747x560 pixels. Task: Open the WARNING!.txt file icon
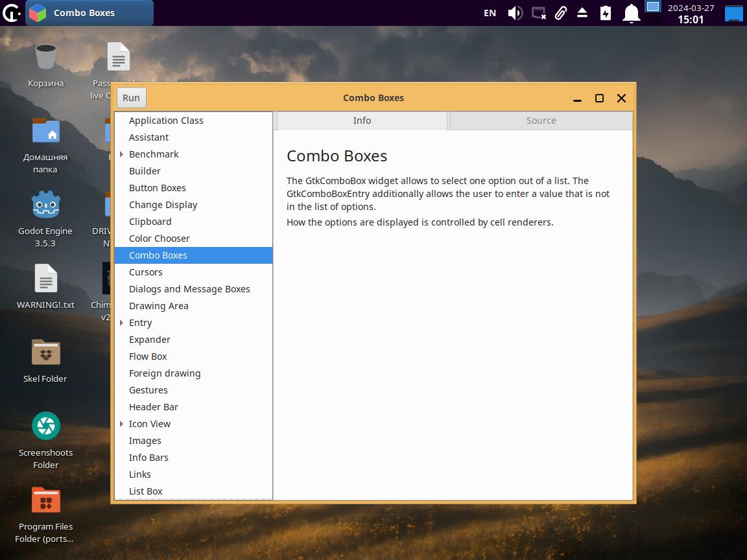45,279
